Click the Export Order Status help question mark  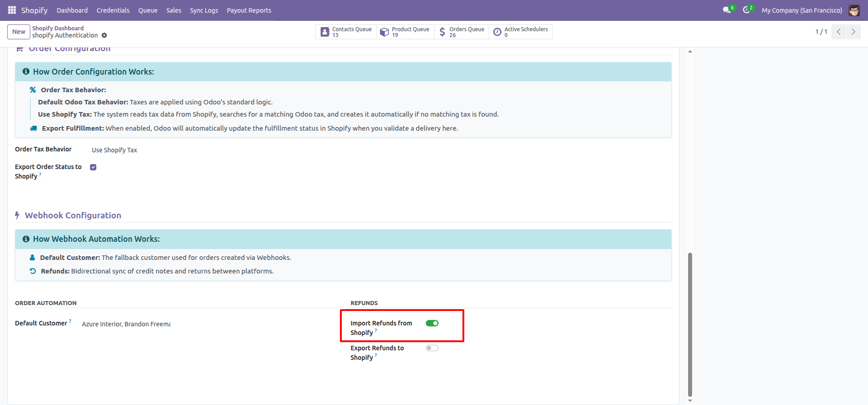tap(40, 174)
